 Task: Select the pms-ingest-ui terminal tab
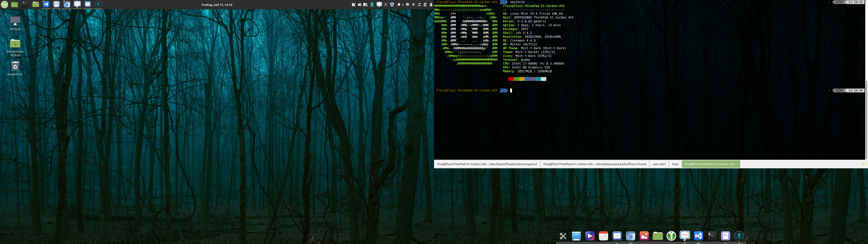(x=487, y=164)
